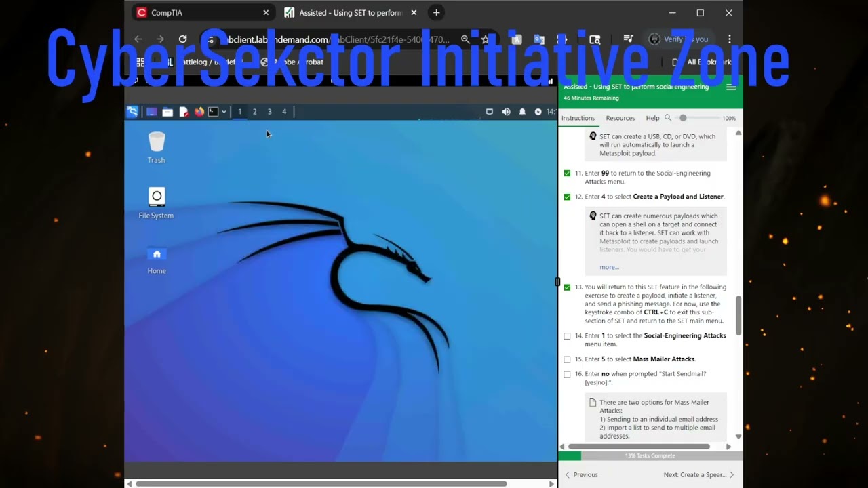
Task: Go to the Previous lab section
Action: (582, 475)
